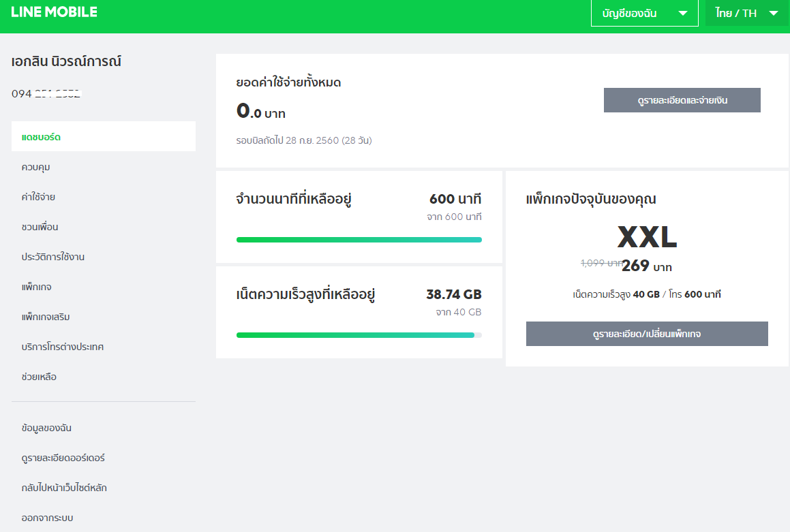Click ดูรายละเอียดและจ่ายเงิน button
Viewport: 790px width, 532px height.
pos(682,100)
